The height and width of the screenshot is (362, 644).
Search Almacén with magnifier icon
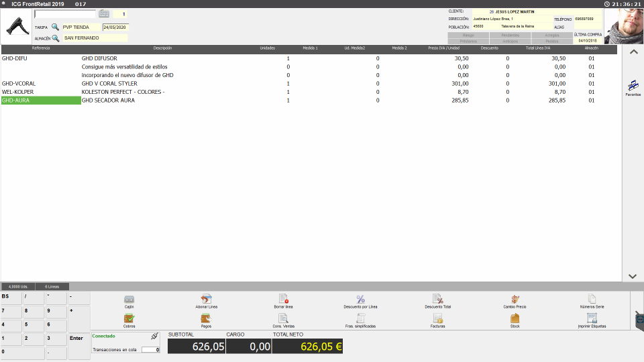coord(56,38)
